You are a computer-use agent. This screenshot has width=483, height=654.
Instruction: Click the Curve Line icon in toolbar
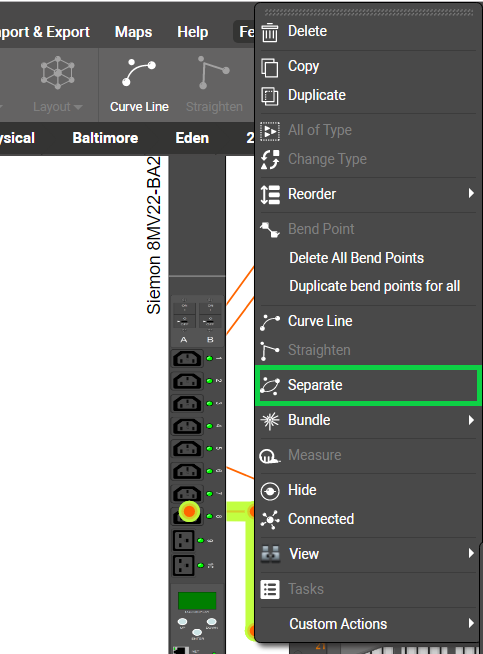click(x=139, y=72)
